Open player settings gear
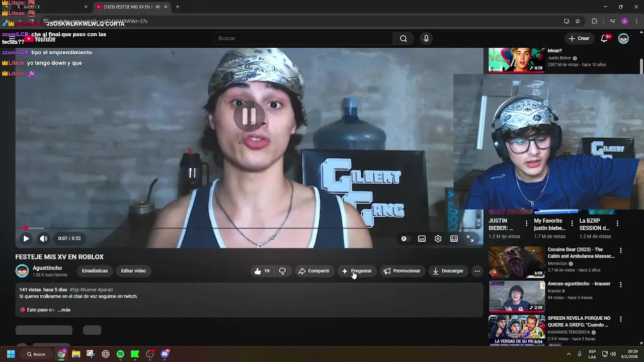Image resolution: width=644 pixels, height=362 pixels. (438, 239)
